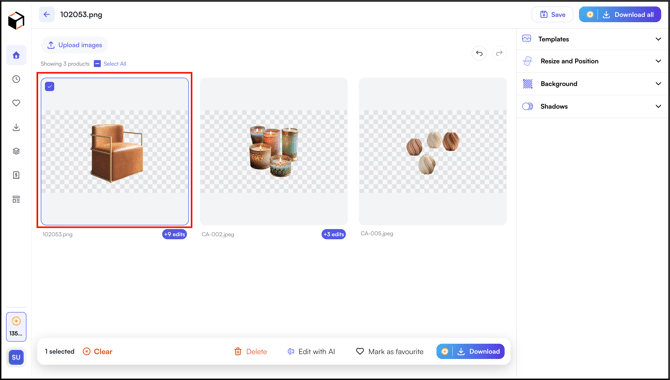Click the Background pattern icon
Screen dimensions: 670x380
[528, 84]
